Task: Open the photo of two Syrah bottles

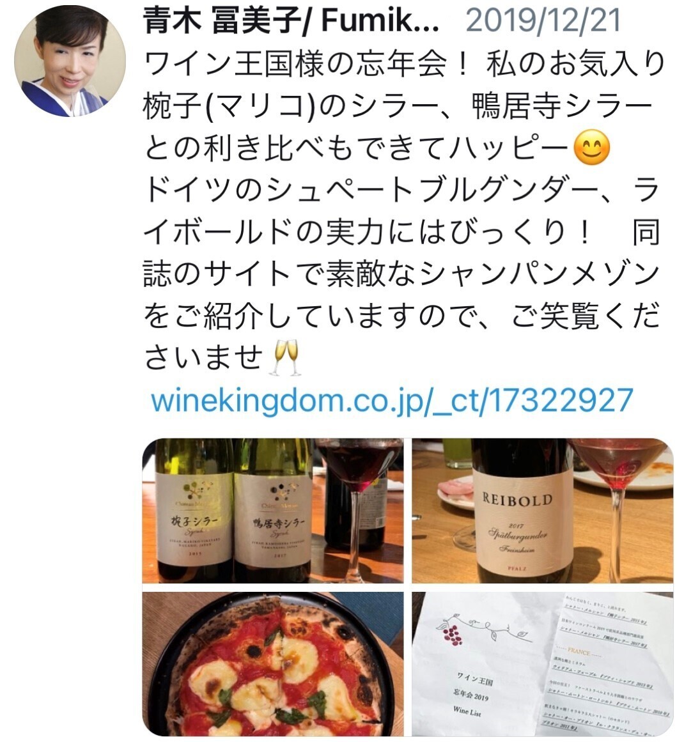Action: (273, 511)
